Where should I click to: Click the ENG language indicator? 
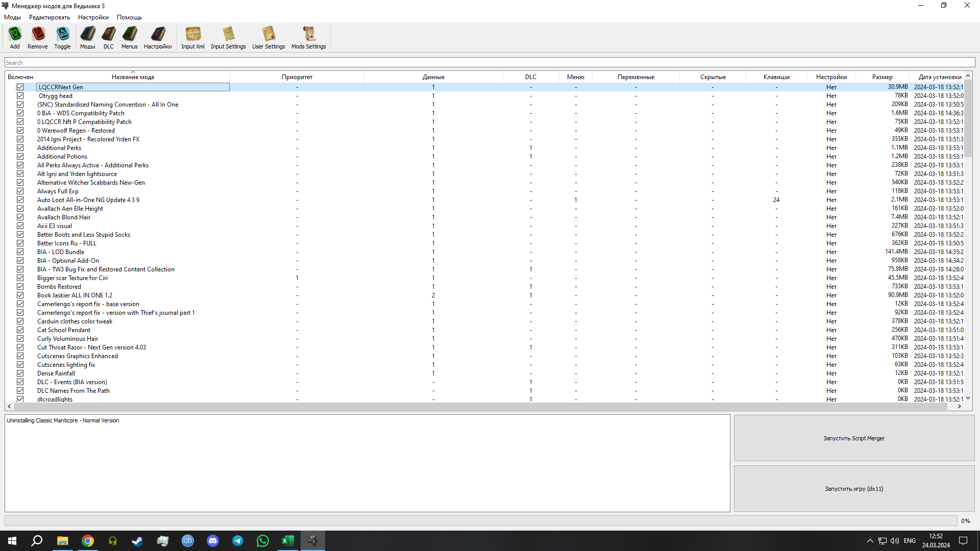[910, 541]
